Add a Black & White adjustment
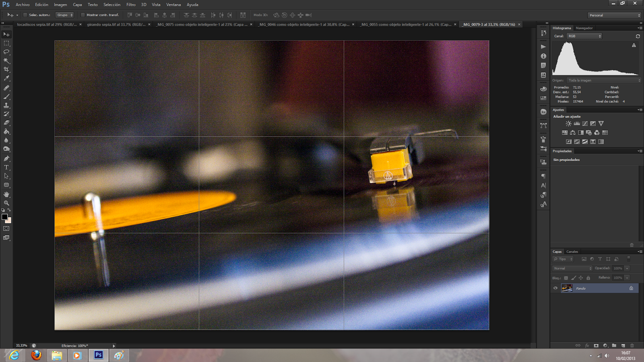644x362 pixels. click(581, 132)
